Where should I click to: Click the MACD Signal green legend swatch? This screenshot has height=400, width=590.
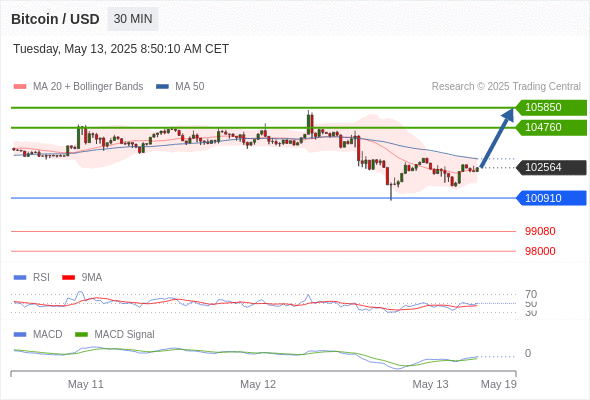coord(81,334)
